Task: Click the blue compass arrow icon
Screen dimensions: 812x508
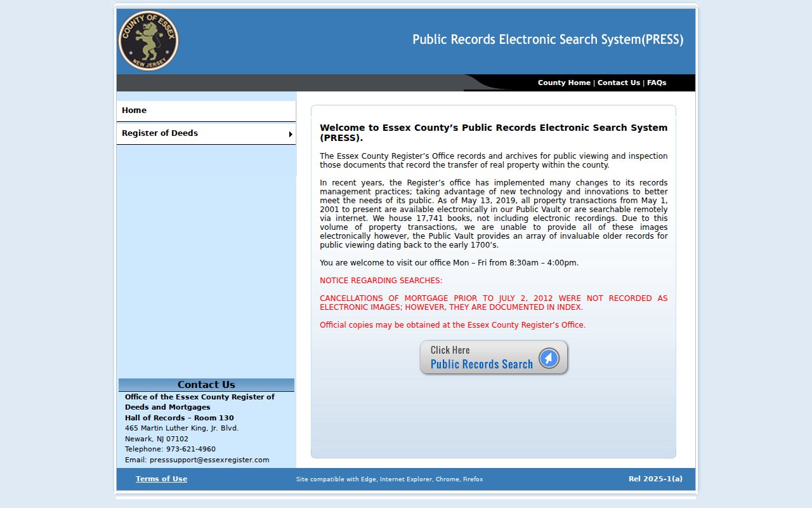Action: (549, 358)
